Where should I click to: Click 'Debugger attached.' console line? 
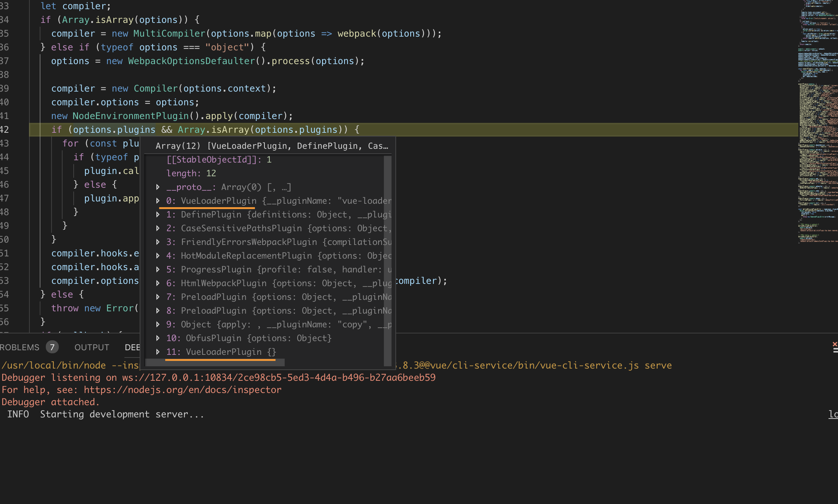click(50, 402)
